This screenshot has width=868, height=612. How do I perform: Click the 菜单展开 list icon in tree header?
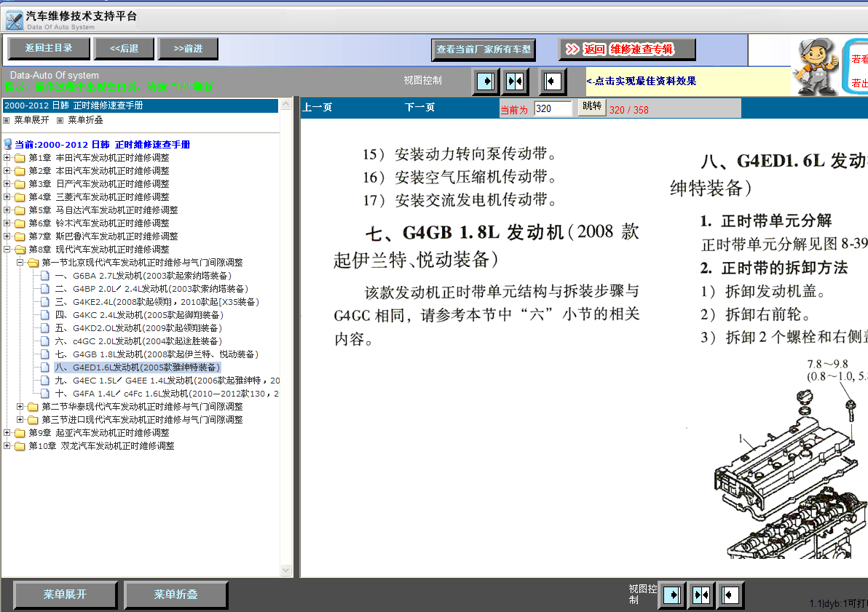coord(7,120)
